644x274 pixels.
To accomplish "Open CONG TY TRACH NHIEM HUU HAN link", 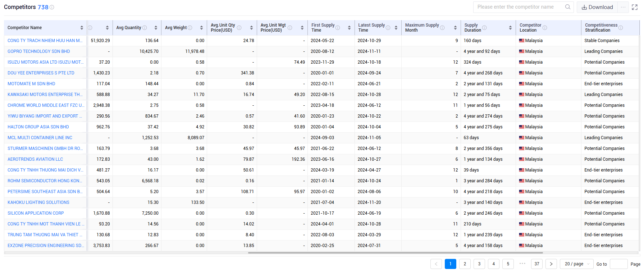I will coord(45,41).
